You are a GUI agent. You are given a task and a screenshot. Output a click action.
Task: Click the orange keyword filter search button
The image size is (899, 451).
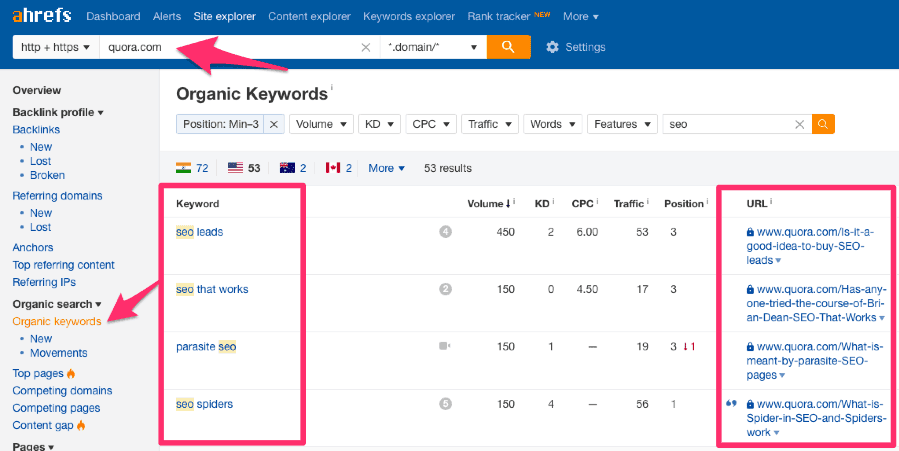coord(823,124)
